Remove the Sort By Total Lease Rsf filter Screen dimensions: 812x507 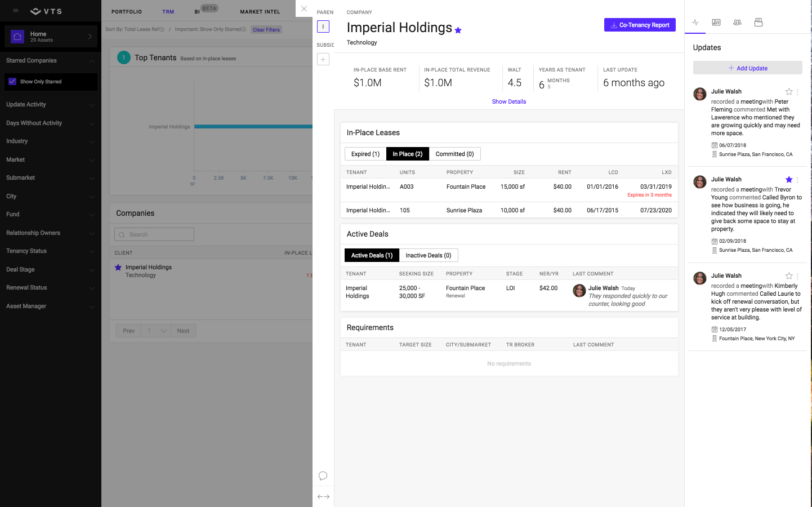click(x=162, y=29)
